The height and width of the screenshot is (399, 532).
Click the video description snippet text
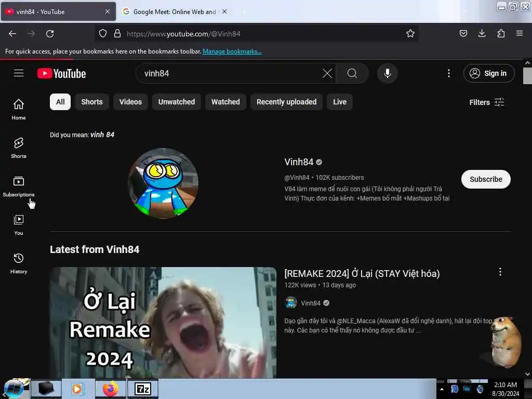388,325
